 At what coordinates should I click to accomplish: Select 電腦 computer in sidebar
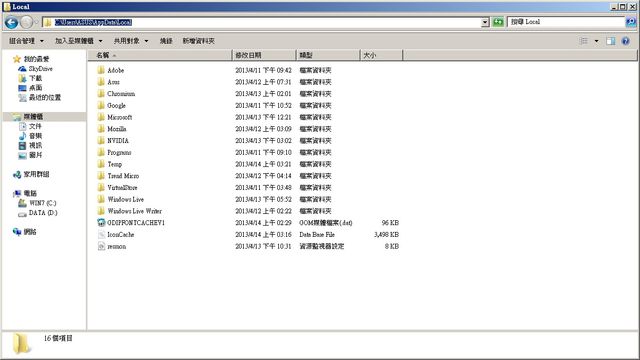(25, 193)
